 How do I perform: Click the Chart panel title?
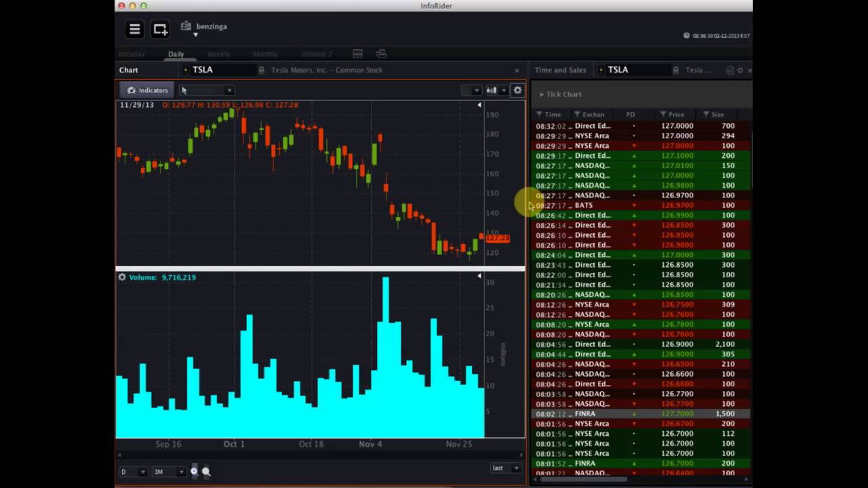click(x=128, y=70)
